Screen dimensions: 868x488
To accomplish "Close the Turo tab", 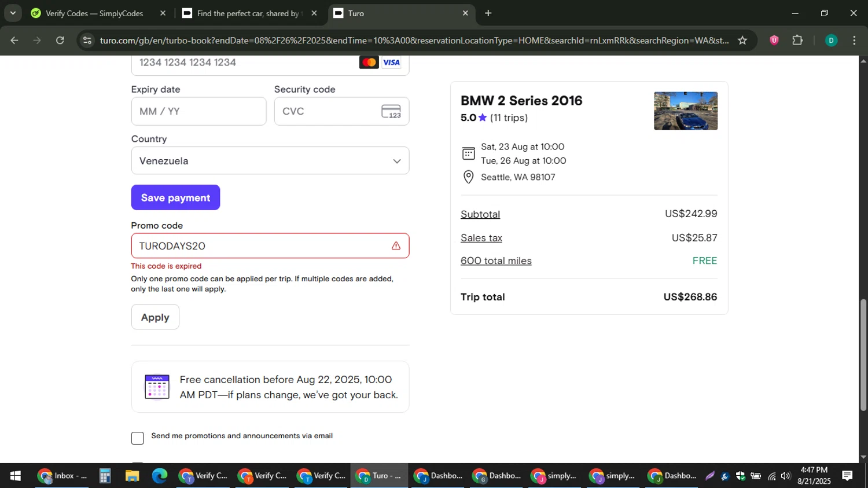I will point(465,13).
